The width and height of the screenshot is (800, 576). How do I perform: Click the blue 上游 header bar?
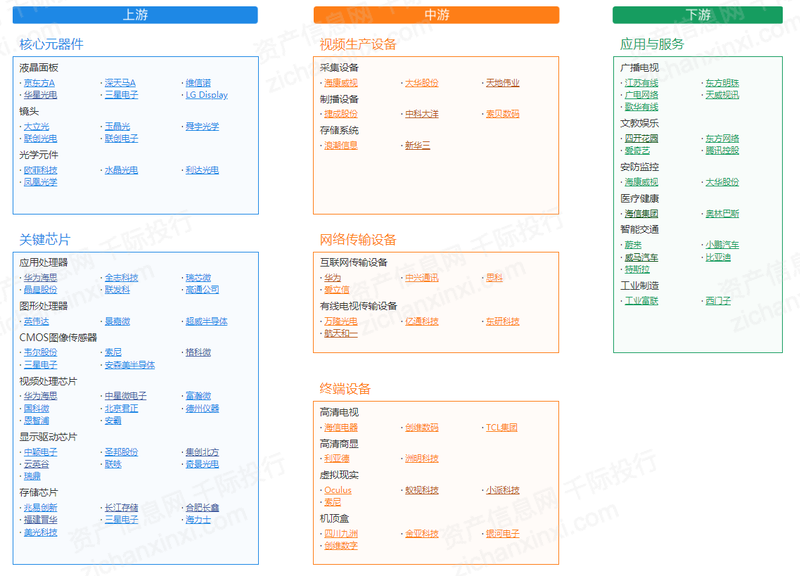point(135,15)
